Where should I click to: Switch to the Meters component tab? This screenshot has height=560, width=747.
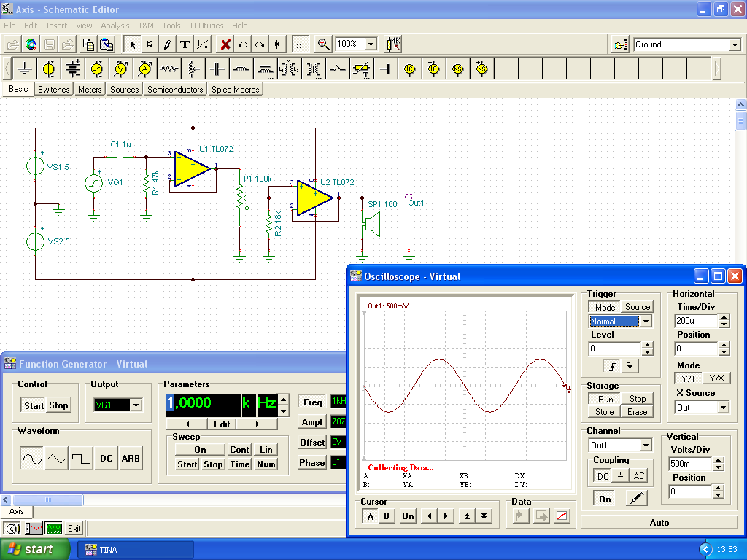[x=90, y=90]
